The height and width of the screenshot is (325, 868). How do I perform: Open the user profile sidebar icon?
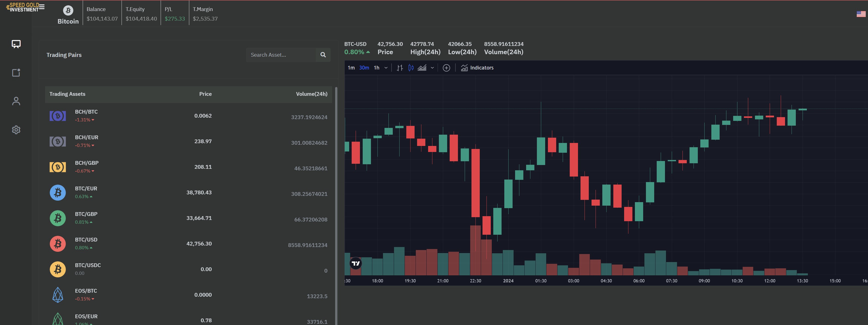16,101
